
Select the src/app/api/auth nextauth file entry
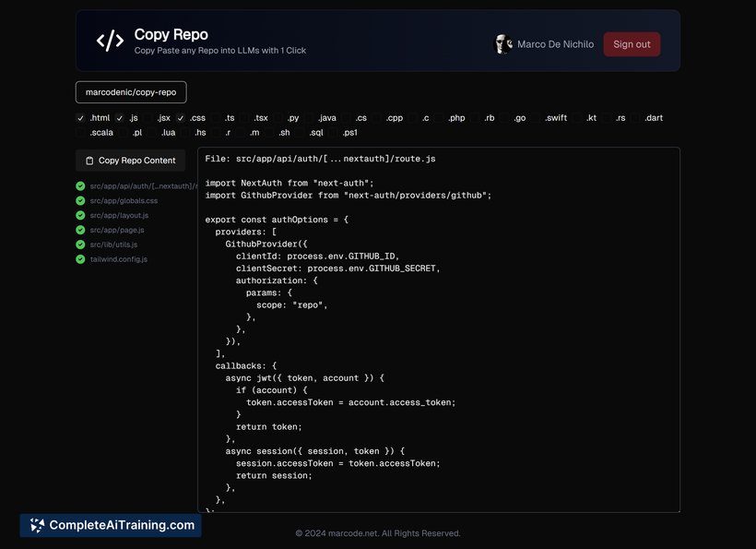[x=143, y=186]
